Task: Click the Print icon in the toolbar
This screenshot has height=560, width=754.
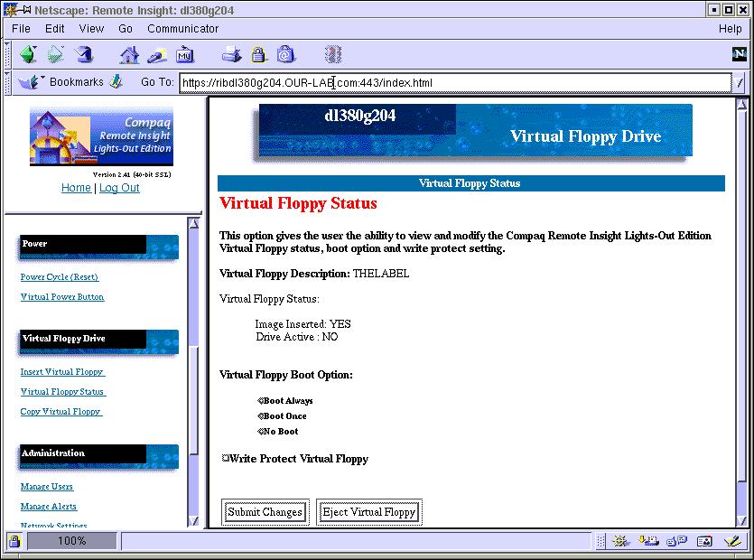Action: click(231, 54)
